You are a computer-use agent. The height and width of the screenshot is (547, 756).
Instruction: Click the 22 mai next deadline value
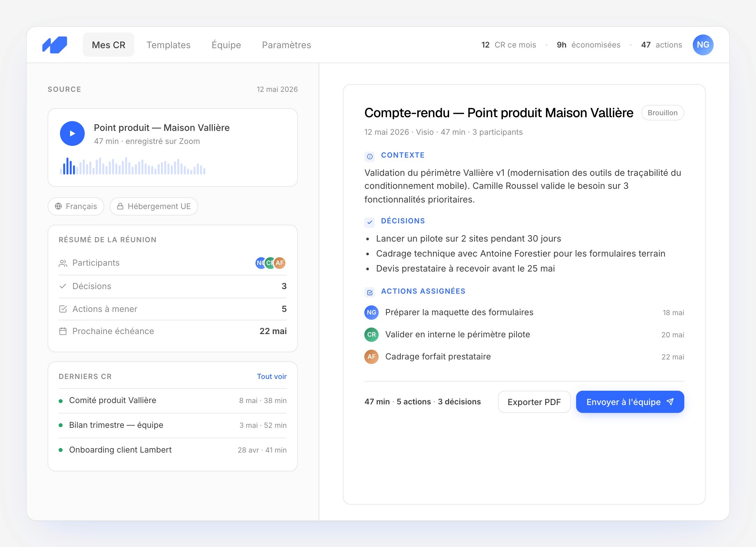pyautogui.click(x=273, y=331)
